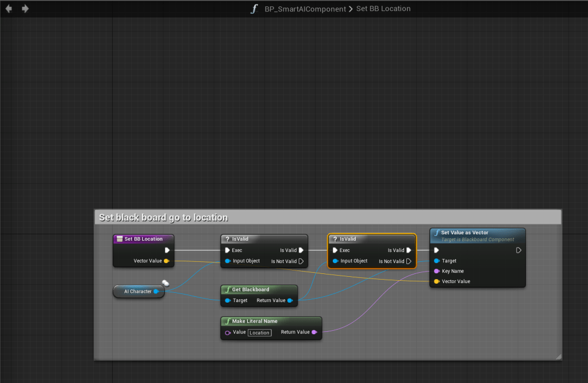This screenshot has width=588, height=383.
Task: Select the purple Set BB Location entry node
Action: [143, 239]
